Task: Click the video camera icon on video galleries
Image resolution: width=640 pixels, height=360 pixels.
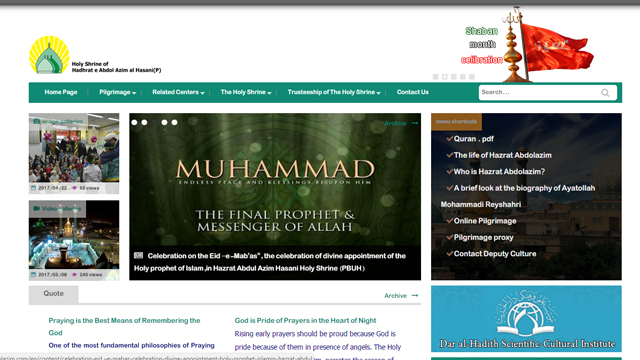Action: coord(36,209)
